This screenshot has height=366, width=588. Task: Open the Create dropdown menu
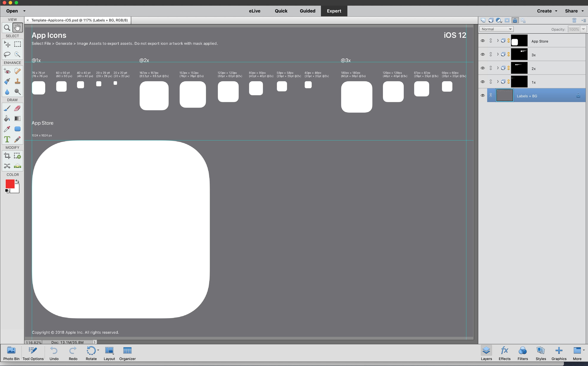[x=547, y=11]
